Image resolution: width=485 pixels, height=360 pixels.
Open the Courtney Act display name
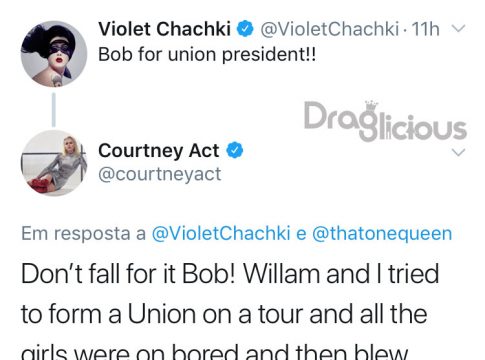(x=159, y=150)
